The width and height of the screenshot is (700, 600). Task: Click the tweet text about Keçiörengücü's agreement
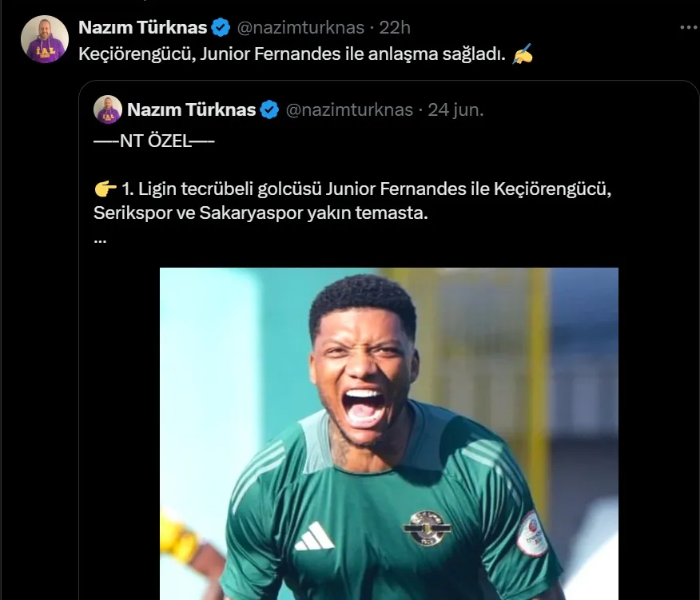[292, 54]
